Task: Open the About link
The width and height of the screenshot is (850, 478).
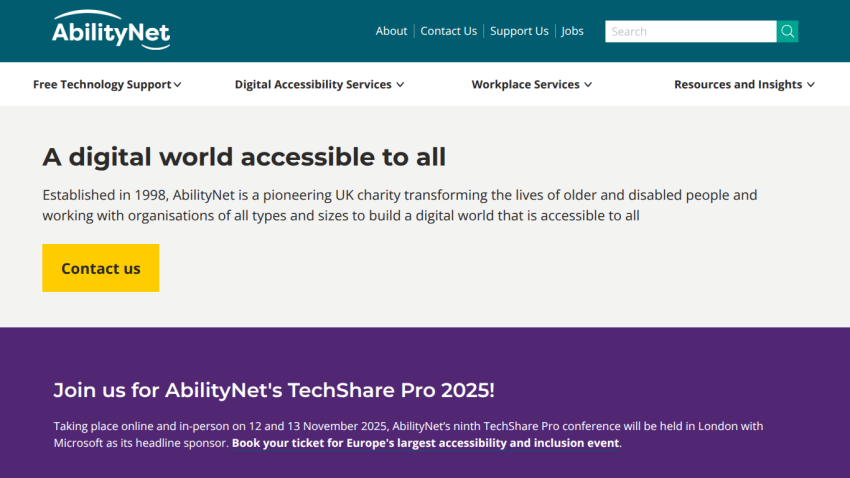Action: (391, 31)
